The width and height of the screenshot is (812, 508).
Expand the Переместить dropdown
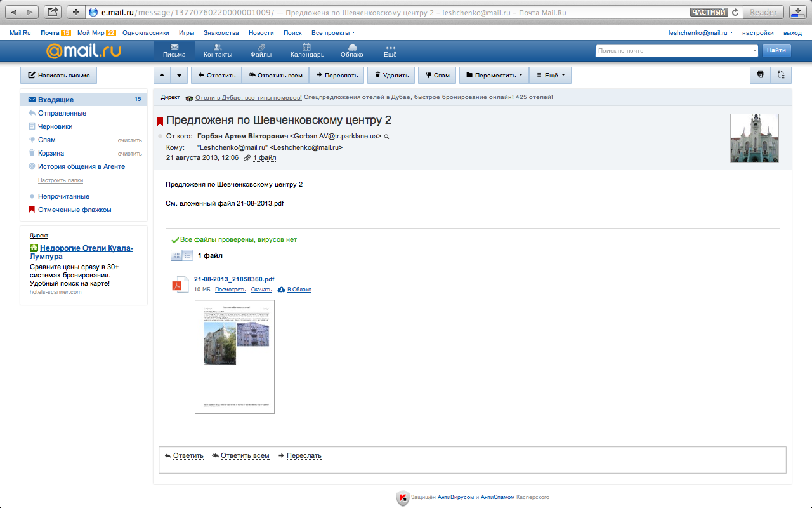[494, 75]
